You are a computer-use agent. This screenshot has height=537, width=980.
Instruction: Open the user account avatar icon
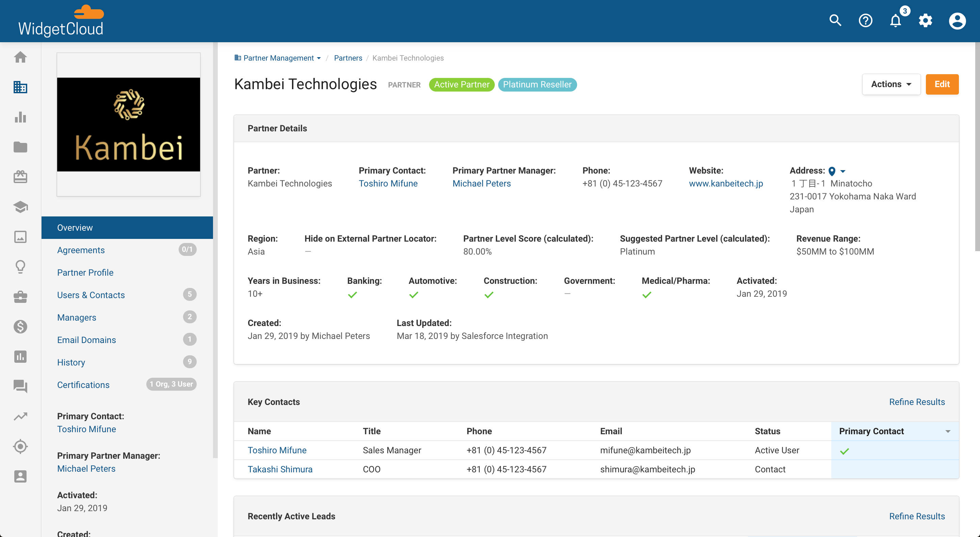pos(957,20)
